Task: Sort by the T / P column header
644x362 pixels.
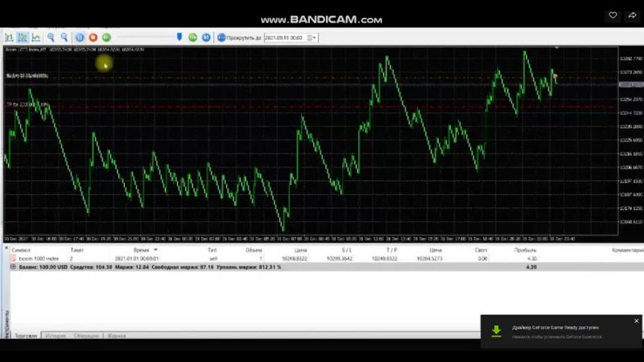Action: pyautogui.click(x=391, y=250)
